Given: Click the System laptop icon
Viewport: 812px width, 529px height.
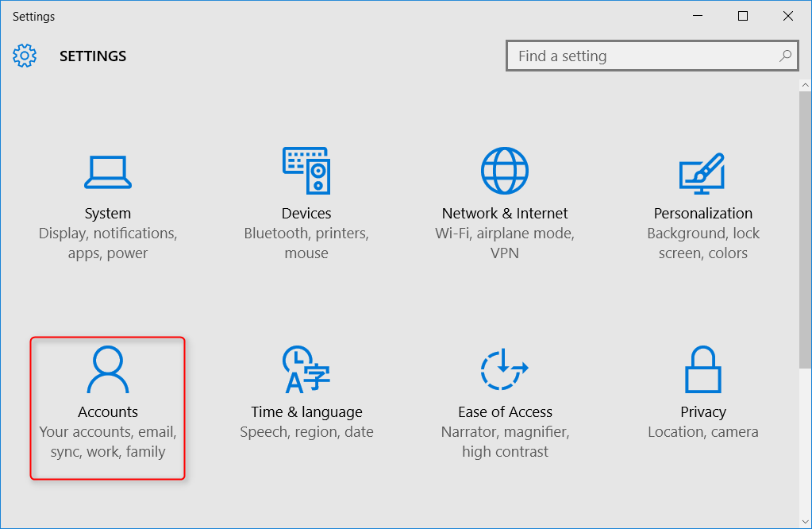Looking at the screenshot, I should point(108,171).
